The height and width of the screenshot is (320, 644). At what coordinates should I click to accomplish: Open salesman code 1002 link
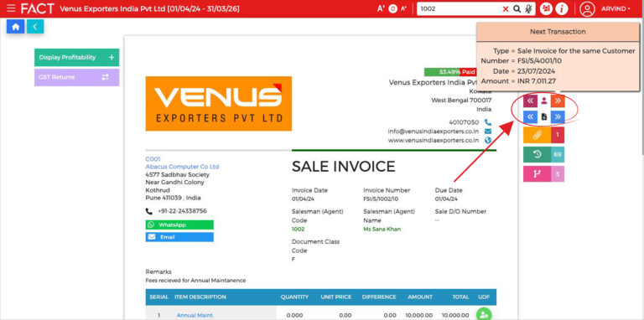[299, 230]
